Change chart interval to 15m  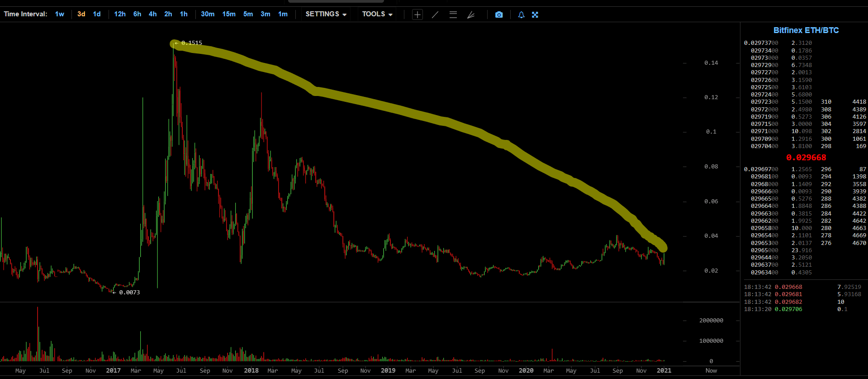[x=229, y=14]
